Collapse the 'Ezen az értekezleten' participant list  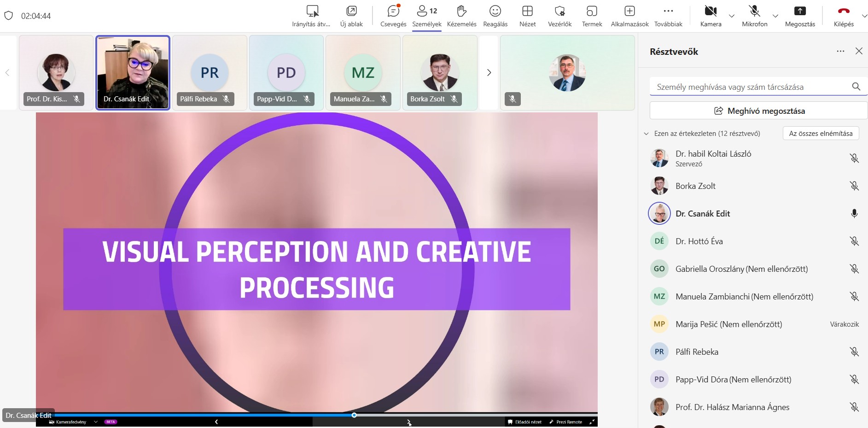point(646,134)
